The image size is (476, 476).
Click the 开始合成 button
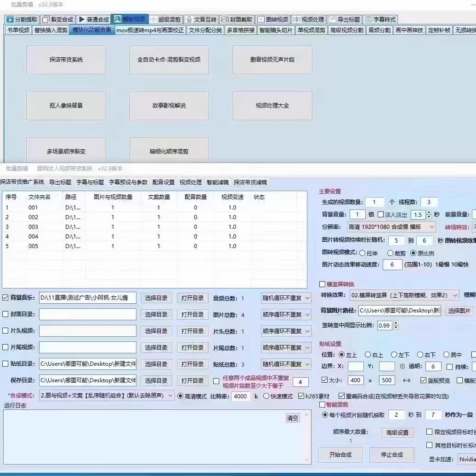pyautogui.click(x=340, y=454)
